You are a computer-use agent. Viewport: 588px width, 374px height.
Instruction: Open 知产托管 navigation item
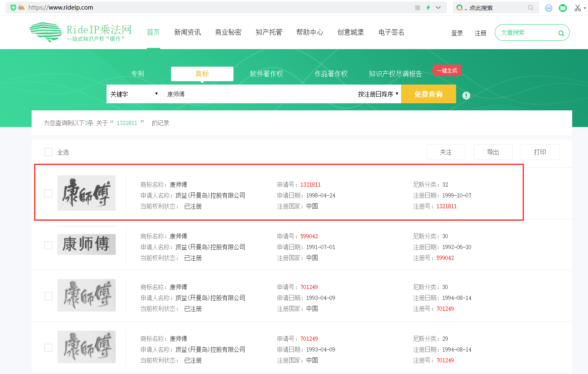point(269,32)
